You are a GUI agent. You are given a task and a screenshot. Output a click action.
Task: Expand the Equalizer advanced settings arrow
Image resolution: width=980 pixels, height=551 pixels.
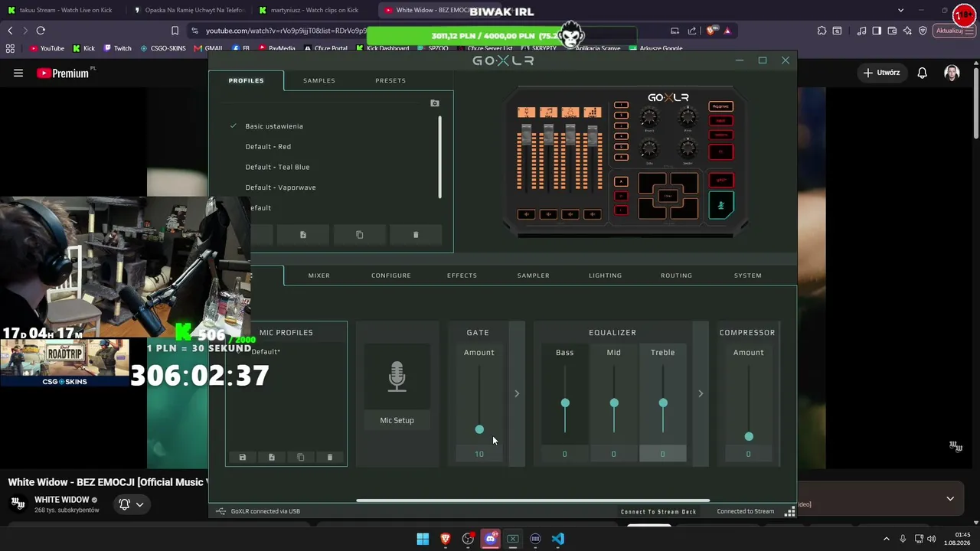(701, 393)
